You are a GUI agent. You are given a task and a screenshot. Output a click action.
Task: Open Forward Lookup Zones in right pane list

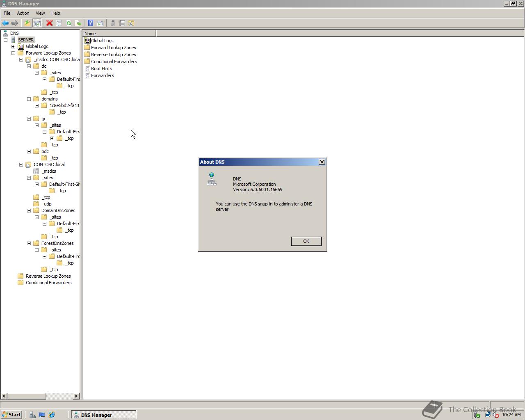click(x=110, y=48)
